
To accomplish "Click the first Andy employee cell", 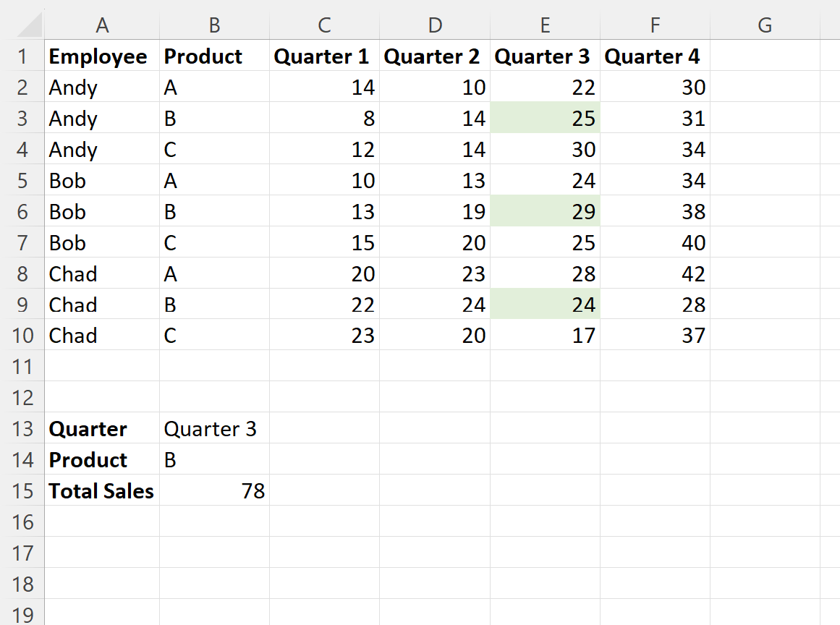I will pyautogui.click(x=102, y=87).
